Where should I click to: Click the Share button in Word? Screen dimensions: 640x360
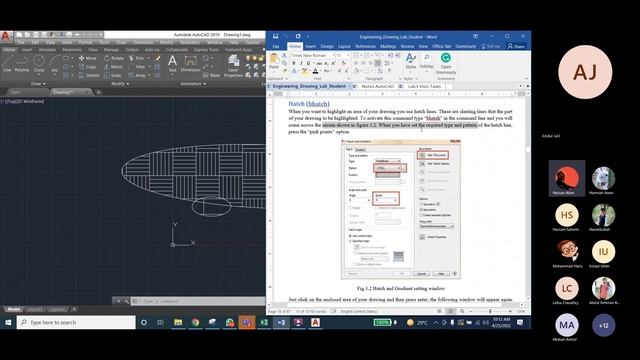(516, 47)
